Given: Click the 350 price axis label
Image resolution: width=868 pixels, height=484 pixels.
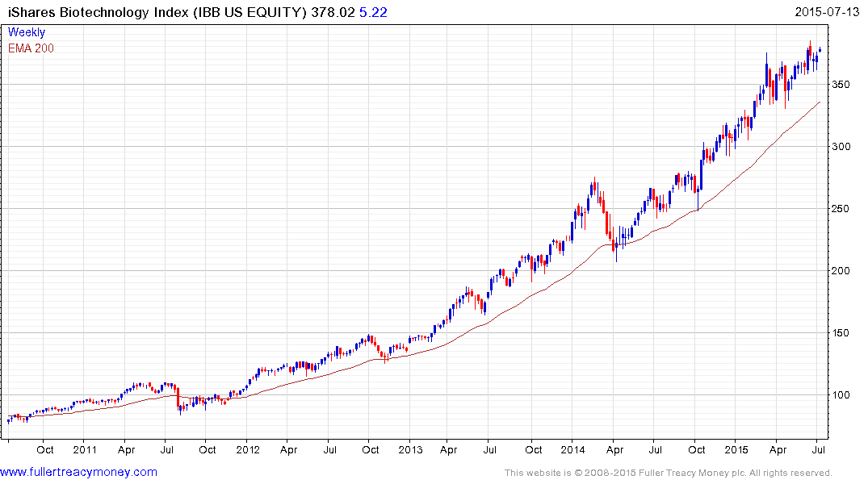Looking at the screenshot, I should tap(841, 85).
